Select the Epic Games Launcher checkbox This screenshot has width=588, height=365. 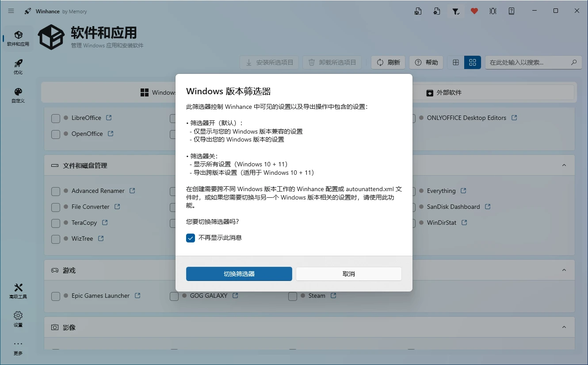(x=55, y=296)
